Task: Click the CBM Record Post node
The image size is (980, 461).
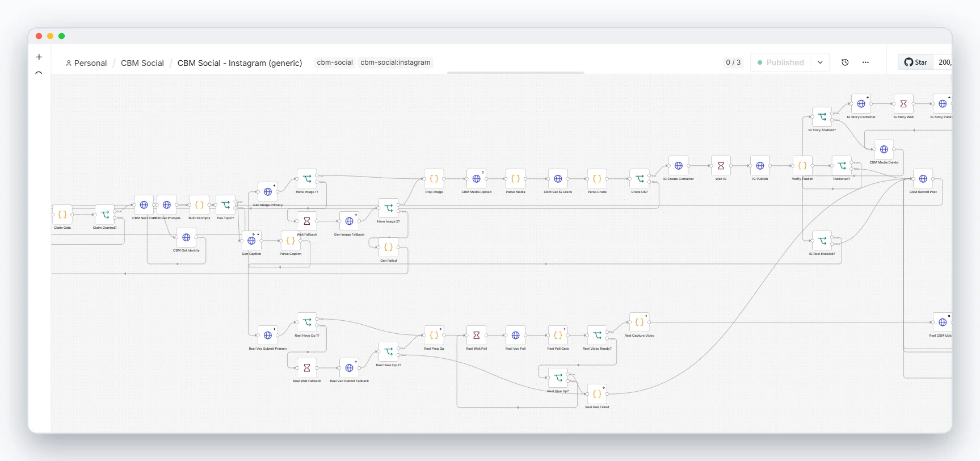Action: pyautogui.click(x=923, y=179)
